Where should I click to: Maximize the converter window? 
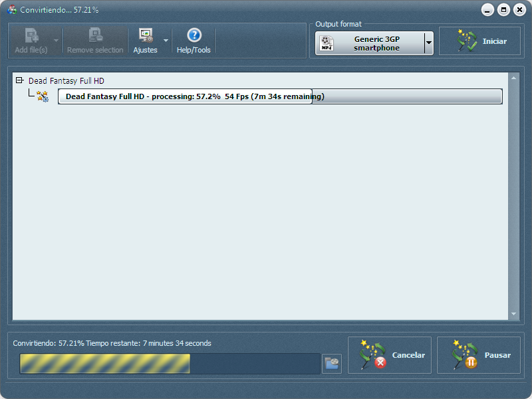503,10
